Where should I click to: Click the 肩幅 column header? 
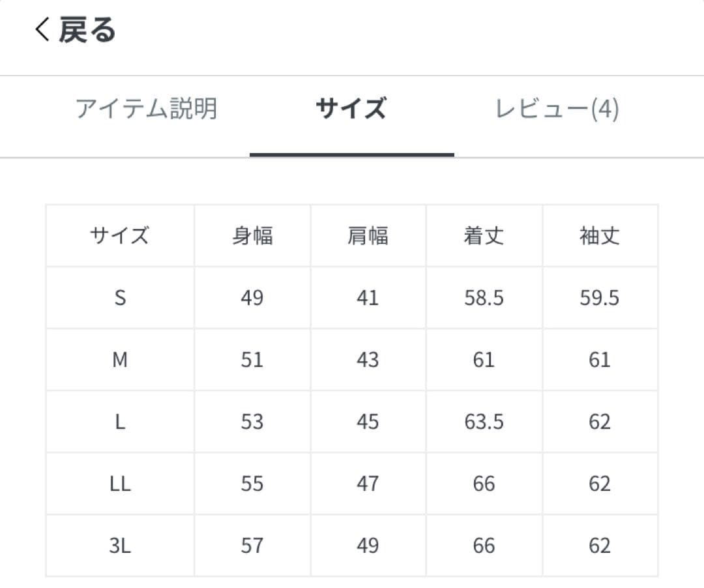click(368, 235)
